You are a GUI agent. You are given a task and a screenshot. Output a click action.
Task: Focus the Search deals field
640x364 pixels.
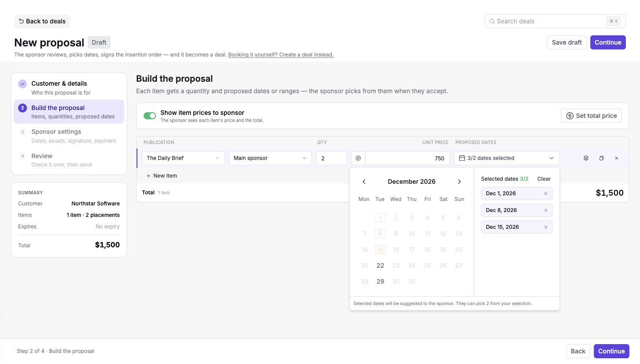click(555, 21)
